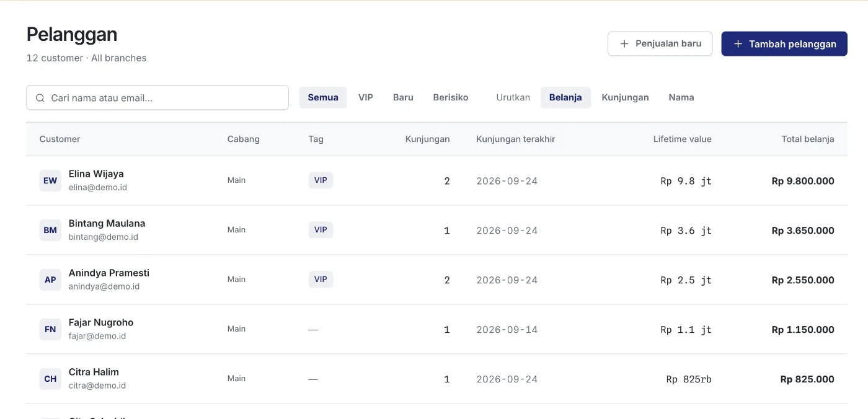
Task: Click the search magnifier icon
Action: (x=40, y=98)
